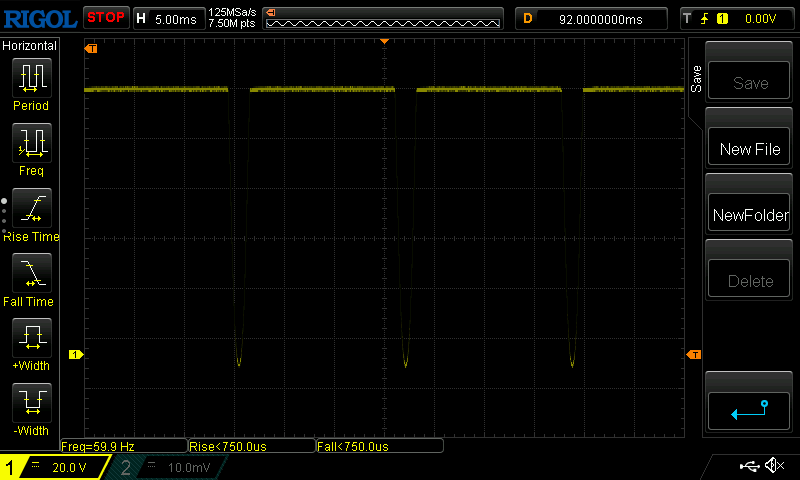This screenshot has height=480, width=800.
Task: Click the Rise<750.0us measurement result
Action: (x=252, y=446)
